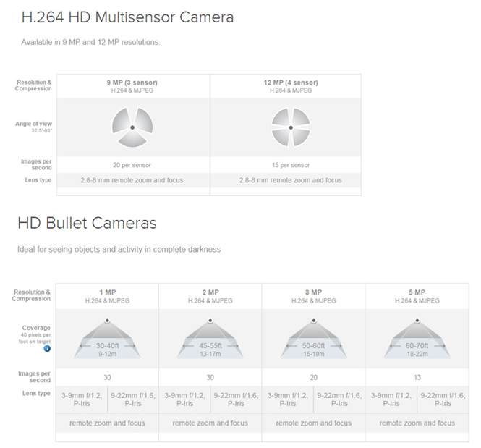
Task: Click "remote zoom and focus" under 3 MP
Action: (x=314, y=423)
